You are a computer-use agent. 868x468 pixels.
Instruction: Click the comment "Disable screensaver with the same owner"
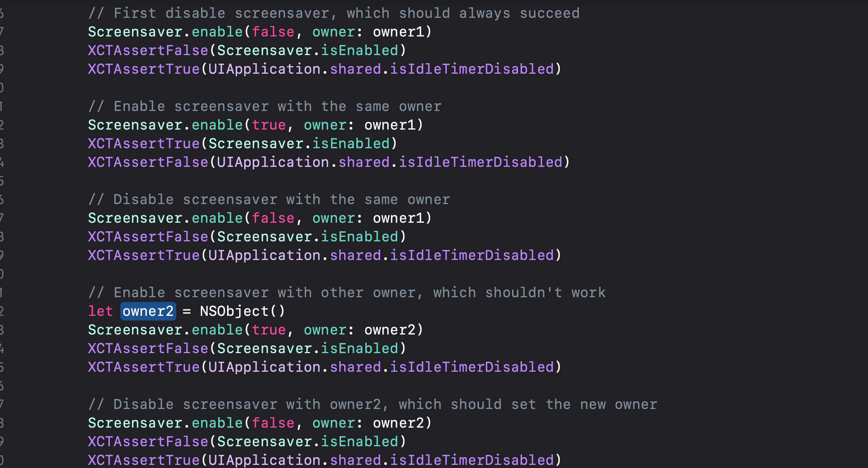click(269, 199)
